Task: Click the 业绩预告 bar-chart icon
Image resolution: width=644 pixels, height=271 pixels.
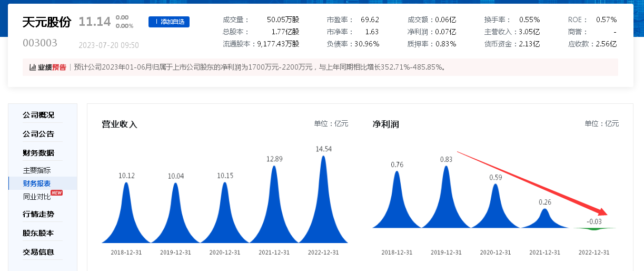Action: point(33,67)
